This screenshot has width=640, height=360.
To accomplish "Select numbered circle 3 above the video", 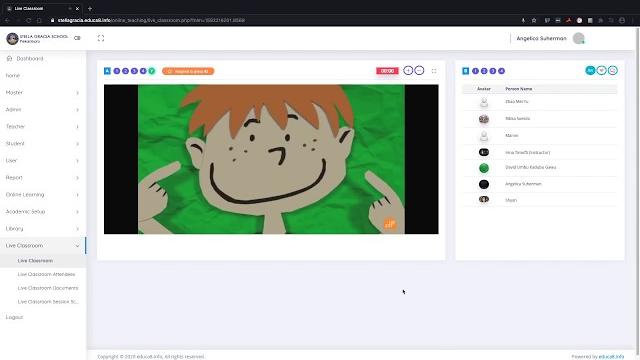I will (134, 71).
